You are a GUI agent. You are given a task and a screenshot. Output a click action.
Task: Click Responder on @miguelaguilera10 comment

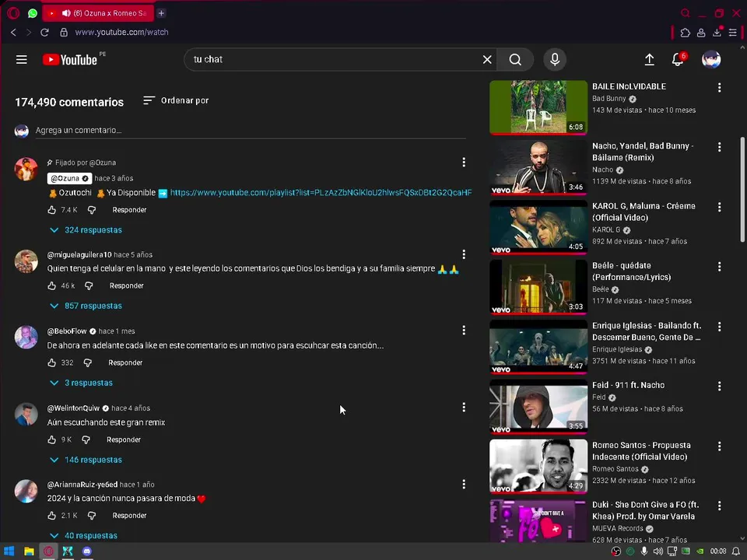pyautogui.click(x=126, y=285)
